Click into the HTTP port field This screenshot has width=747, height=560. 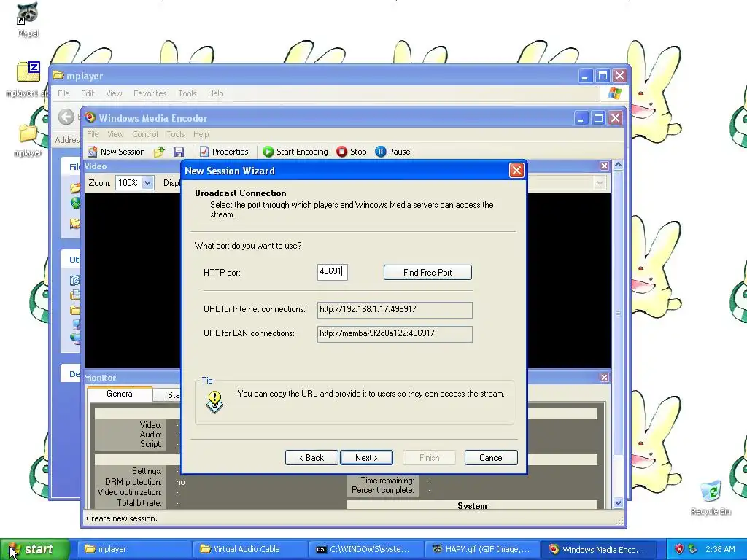click(333, 272)
